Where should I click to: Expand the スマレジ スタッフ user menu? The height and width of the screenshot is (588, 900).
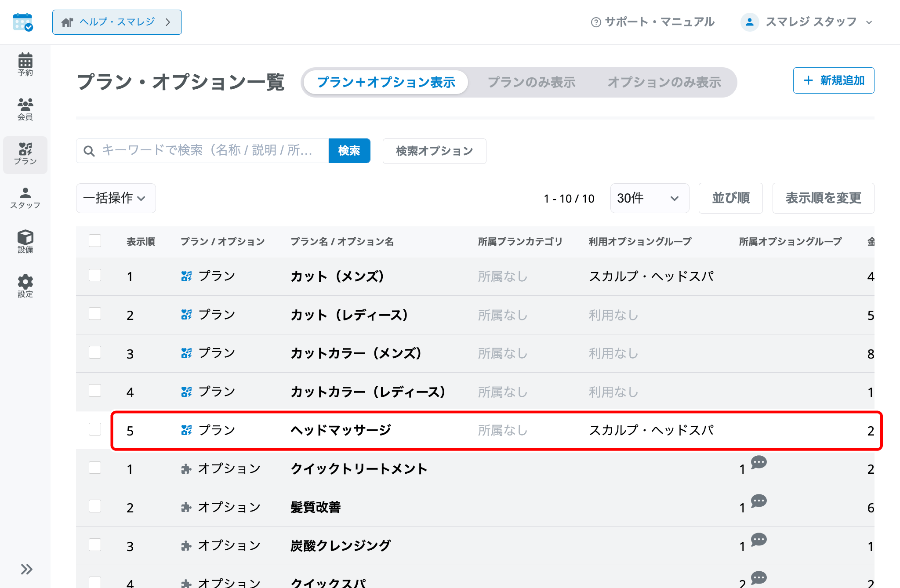pyautogui.click(x=806, y=22)
